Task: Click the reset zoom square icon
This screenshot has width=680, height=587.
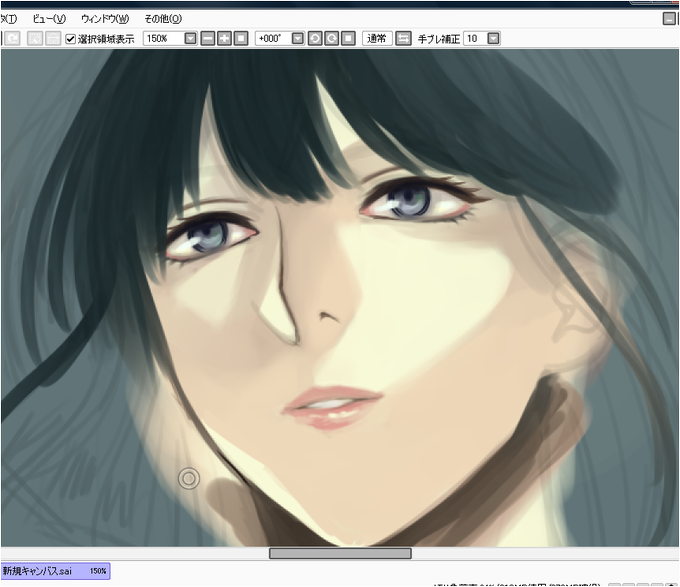Action: (x=241, y=39)
